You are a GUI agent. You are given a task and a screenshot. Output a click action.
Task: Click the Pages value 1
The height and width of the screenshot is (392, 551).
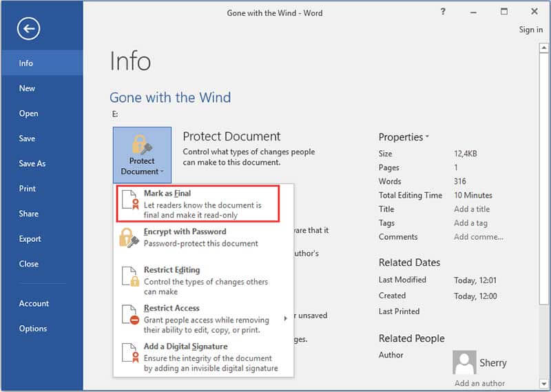coord(456,167)
